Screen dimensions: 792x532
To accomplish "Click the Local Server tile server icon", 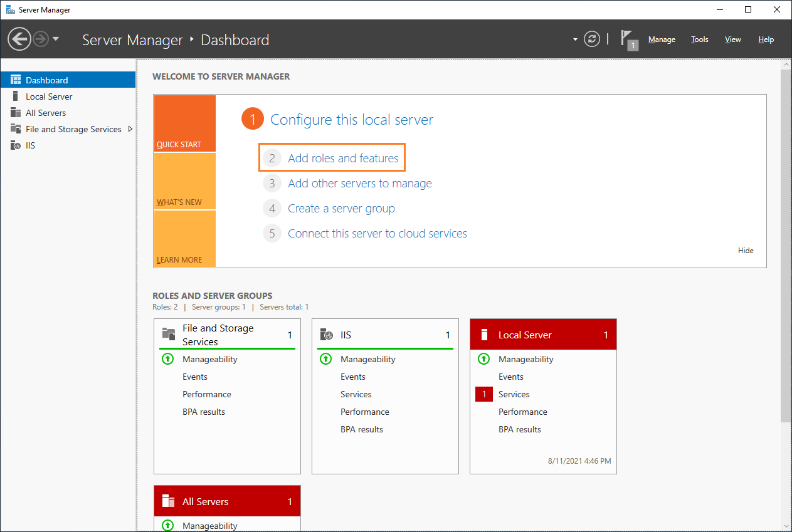I will (x=484, y=335).
